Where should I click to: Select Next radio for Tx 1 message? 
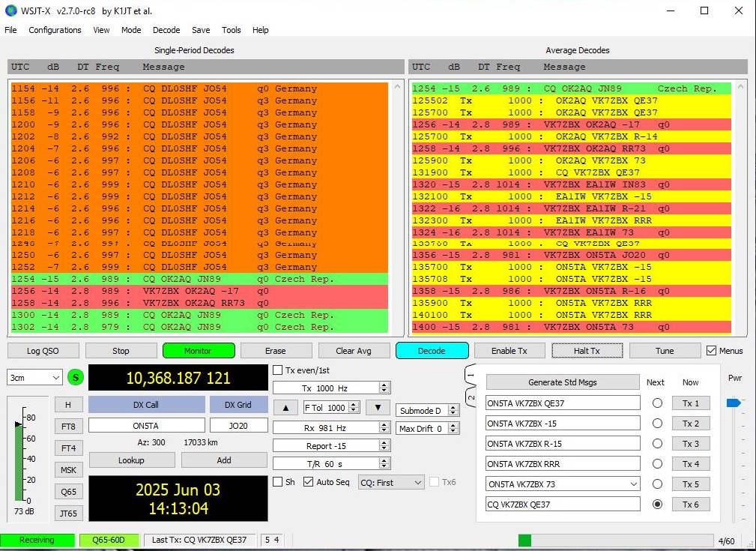click(657, 403)
